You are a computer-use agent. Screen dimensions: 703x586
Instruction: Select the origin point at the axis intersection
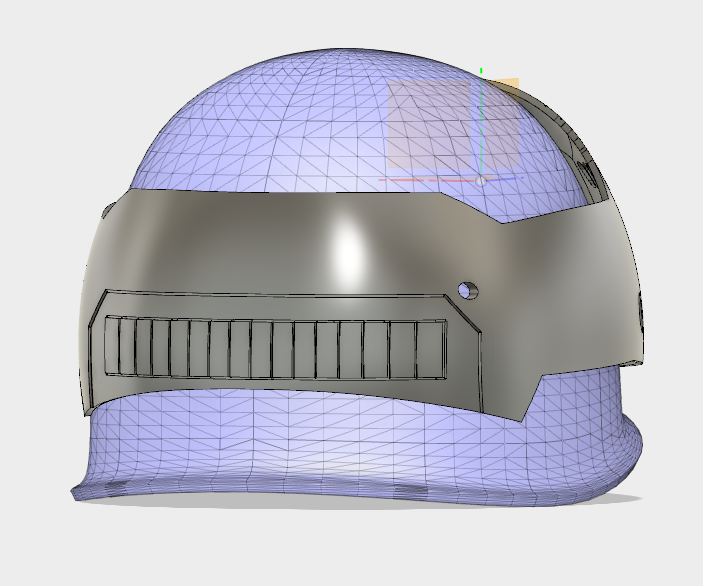pyautogui.click(x=481, y=181)
